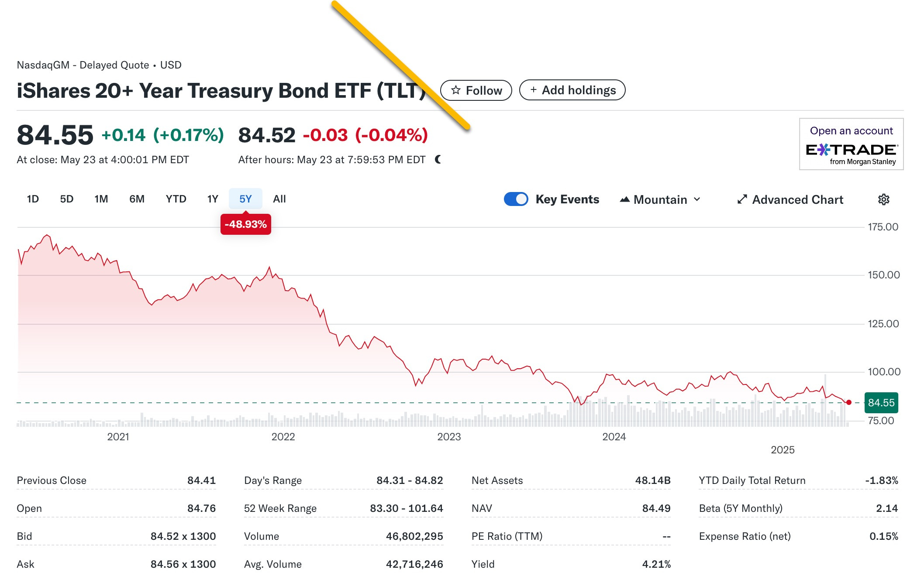Click the iShares 20+ Year Treasury Bond ETF title
This screenshot has height=583, width=924.
pyautogui.click(x=221, y=91)
